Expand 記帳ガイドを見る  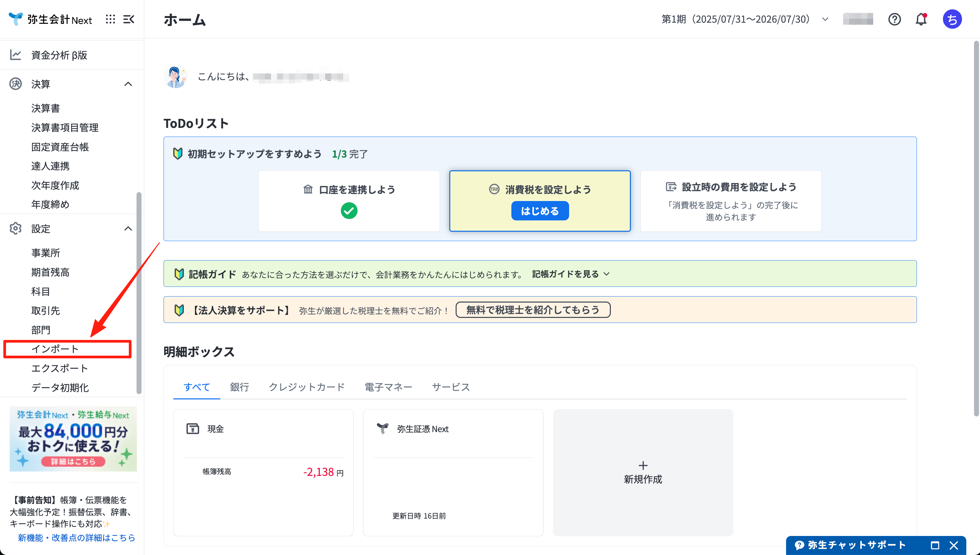pos(571,274)
